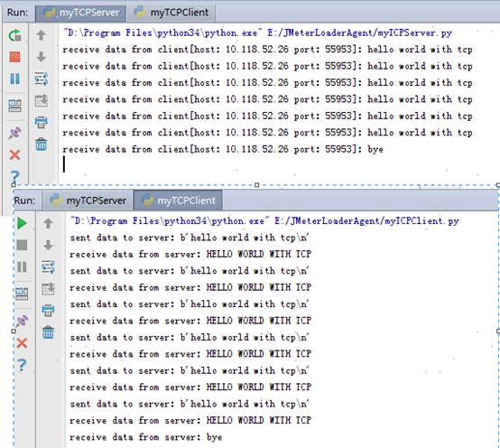
Task: Toggle soft-wrap in the upper console
Action: pyautogui.click(x=42, y=79)
